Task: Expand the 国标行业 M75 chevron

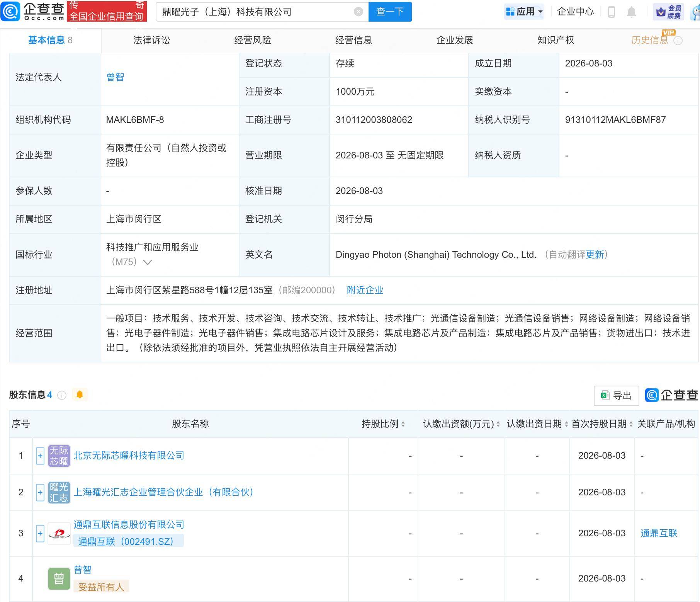Action: click(x=147, y=262)
